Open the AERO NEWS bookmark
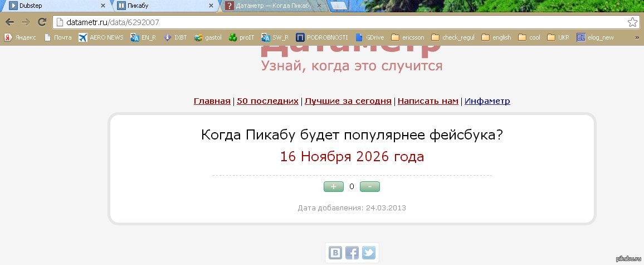The width and height of the screenshot is (644, 265). [x=101, y=37]
